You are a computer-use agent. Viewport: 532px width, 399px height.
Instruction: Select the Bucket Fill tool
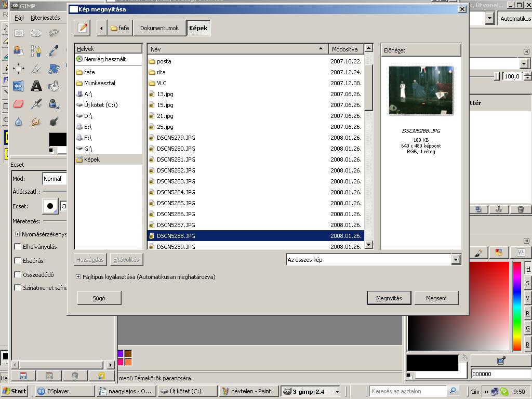(x=54, y=86)
